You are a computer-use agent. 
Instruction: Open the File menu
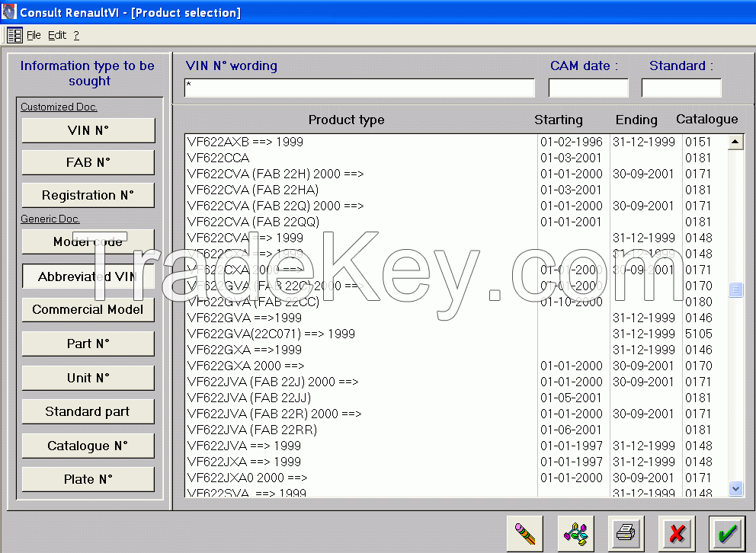[34, 35]
